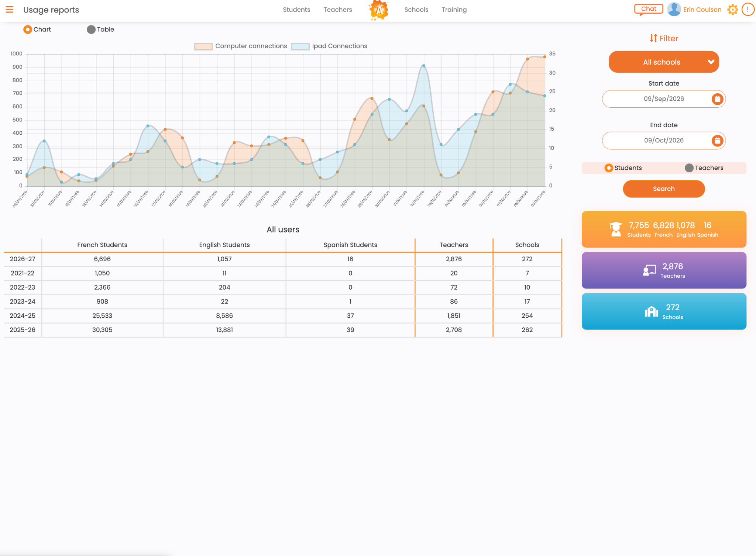
Task: Select the Table view radio button
Action: coord(91,30)
